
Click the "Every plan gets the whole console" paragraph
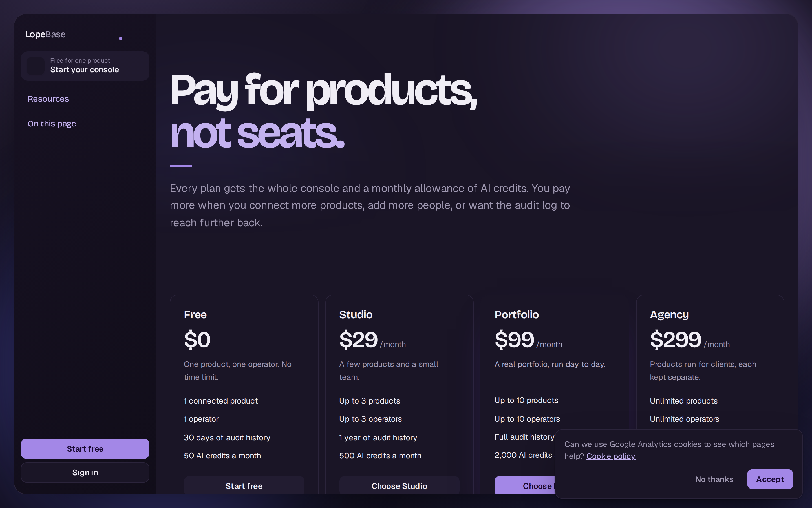coord(370,205)
